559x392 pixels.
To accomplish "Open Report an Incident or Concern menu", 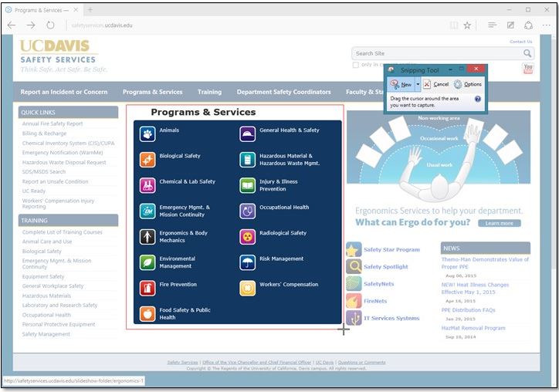I will pos(64,92).
